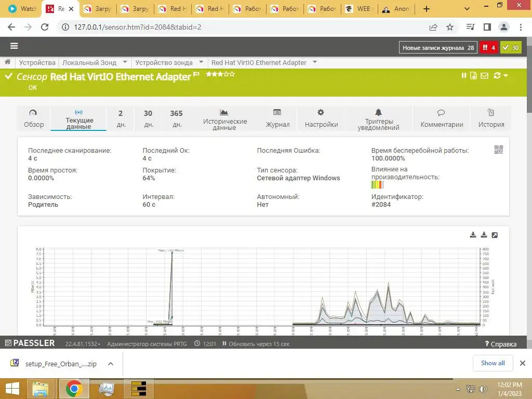Open new browser tab with plus
This screenshot has width=532, height=399.
pos(427,9)
